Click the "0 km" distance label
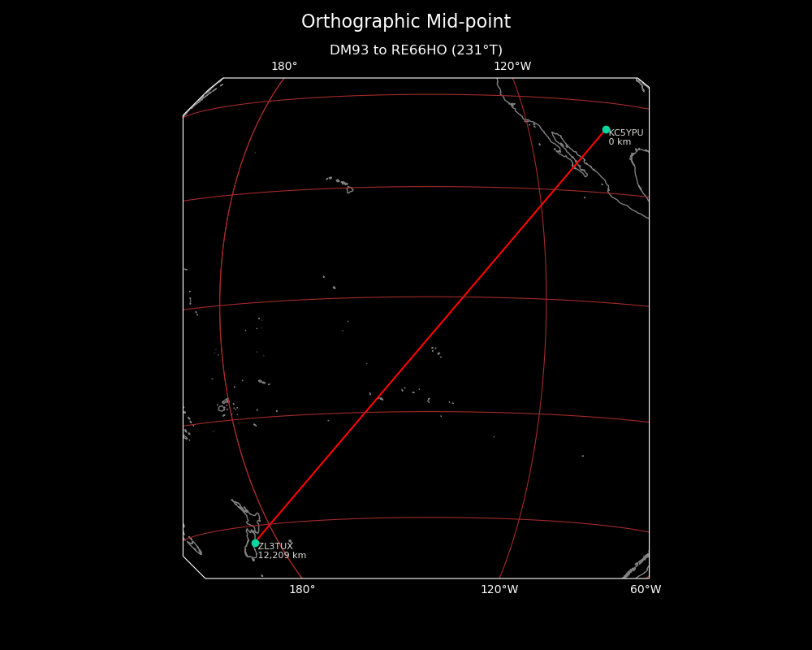Screen dimensions: 812x650 [620, 142]
